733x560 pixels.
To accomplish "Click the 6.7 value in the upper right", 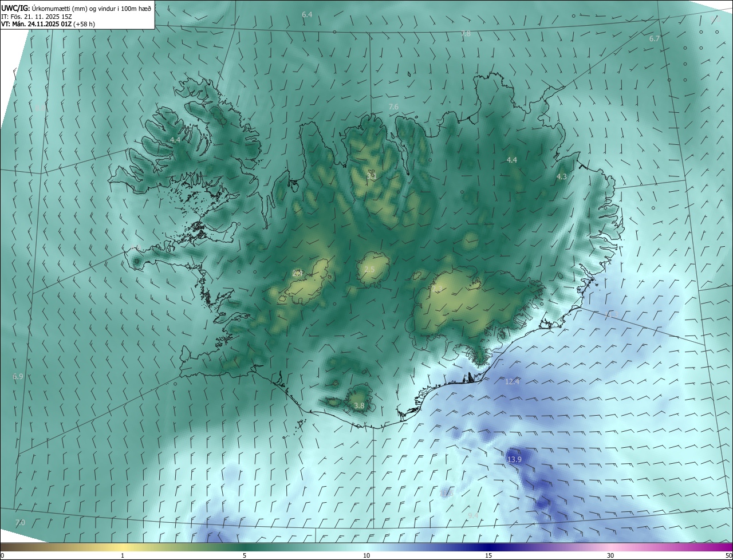I will (655, 39).
